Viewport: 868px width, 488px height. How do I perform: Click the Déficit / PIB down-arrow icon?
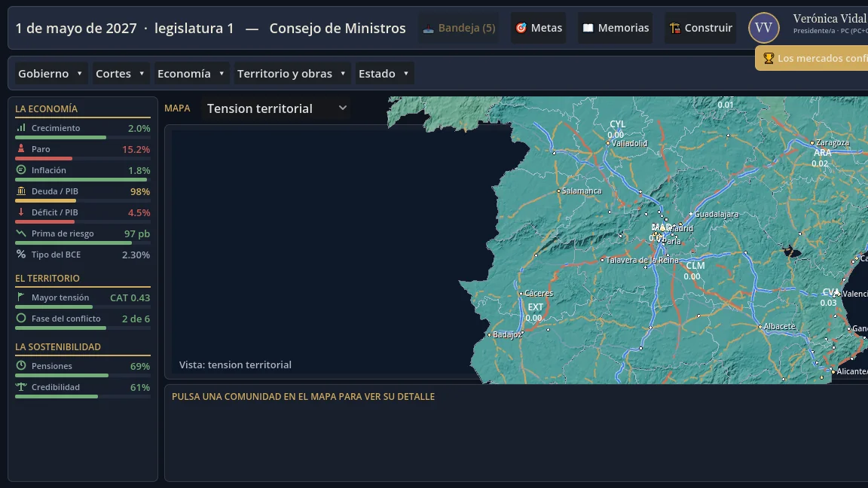click(x=21, y=212)
